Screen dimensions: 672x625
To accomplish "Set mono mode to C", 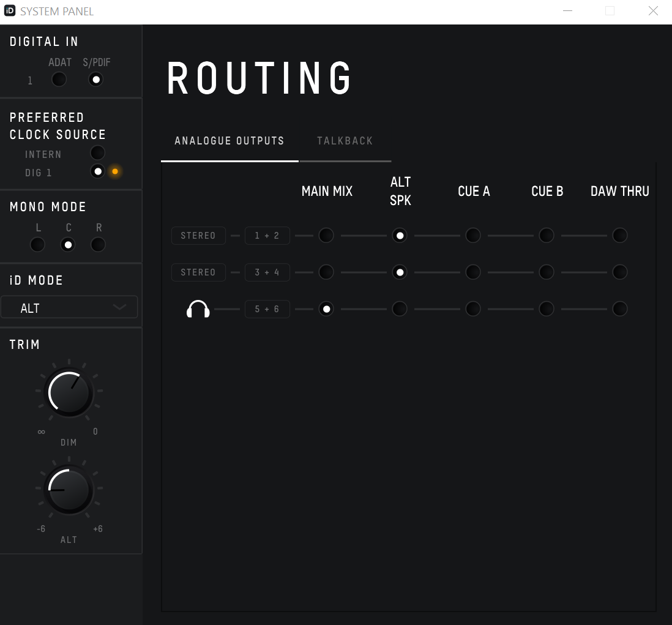I will pos(68,245).
